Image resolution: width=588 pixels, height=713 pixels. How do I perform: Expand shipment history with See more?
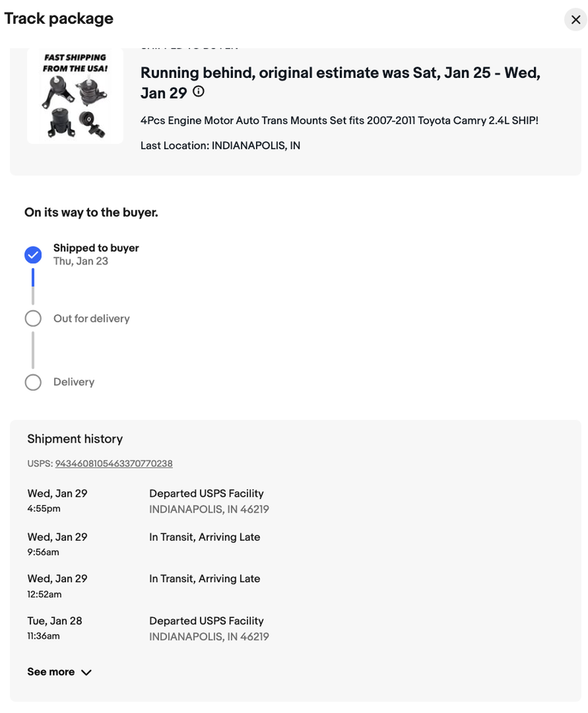[51, 672]
